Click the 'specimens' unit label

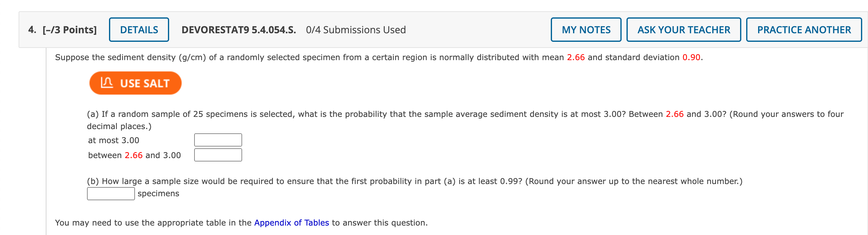coord(158,193)
